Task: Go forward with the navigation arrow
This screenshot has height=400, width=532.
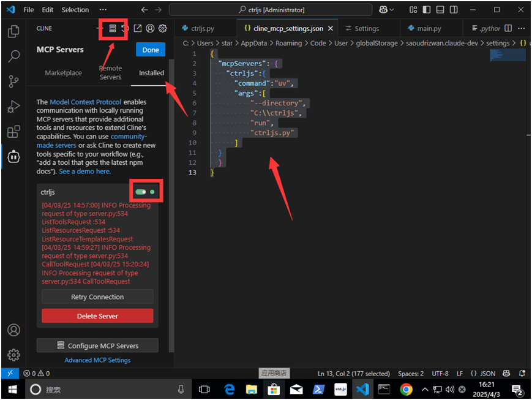Action: 158,10
